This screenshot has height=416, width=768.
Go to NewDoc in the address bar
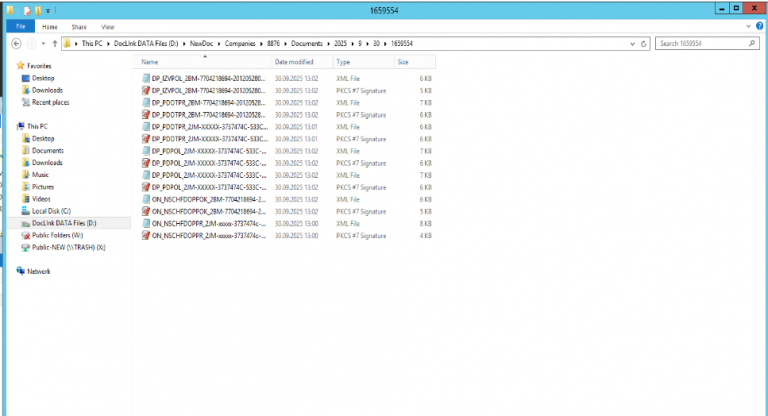[201, 44]
